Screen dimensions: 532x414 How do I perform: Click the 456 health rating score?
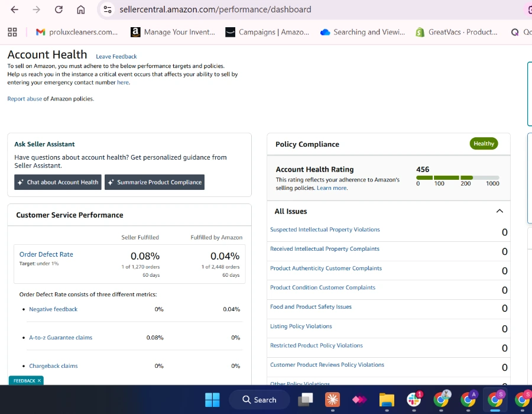pyautogui.click(x=423, y=169)
